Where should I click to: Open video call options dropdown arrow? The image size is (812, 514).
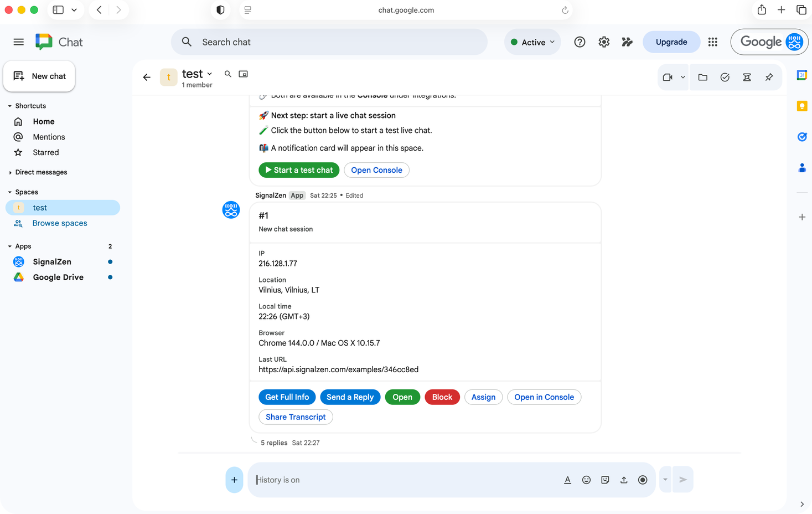point(683,78)
